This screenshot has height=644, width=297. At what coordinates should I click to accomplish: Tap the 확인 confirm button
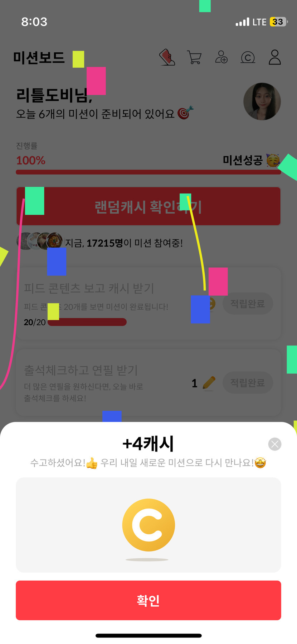(x=148, y=600)
